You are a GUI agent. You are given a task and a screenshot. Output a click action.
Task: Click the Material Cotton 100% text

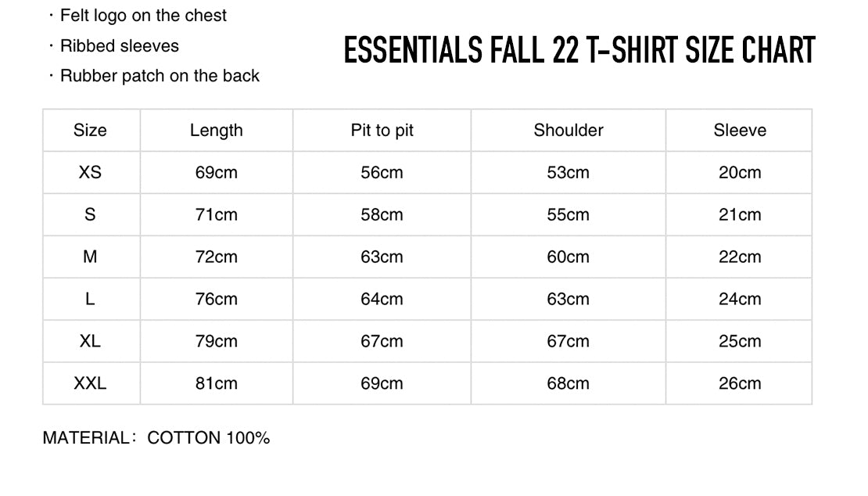[x=156, y=438]
